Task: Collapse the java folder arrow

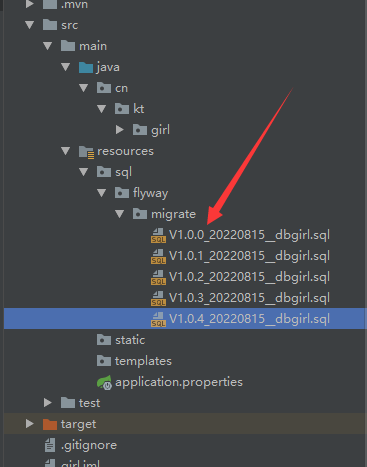Action: click(66, 67)
